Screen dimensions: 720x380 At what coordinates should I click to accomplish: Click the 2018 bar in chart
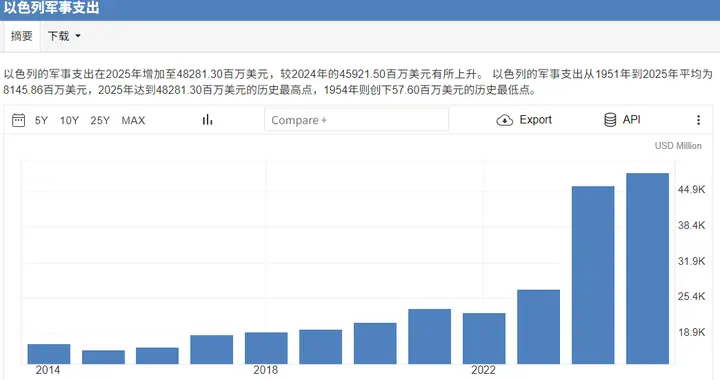pyautogui.click(x=266, y=348)
